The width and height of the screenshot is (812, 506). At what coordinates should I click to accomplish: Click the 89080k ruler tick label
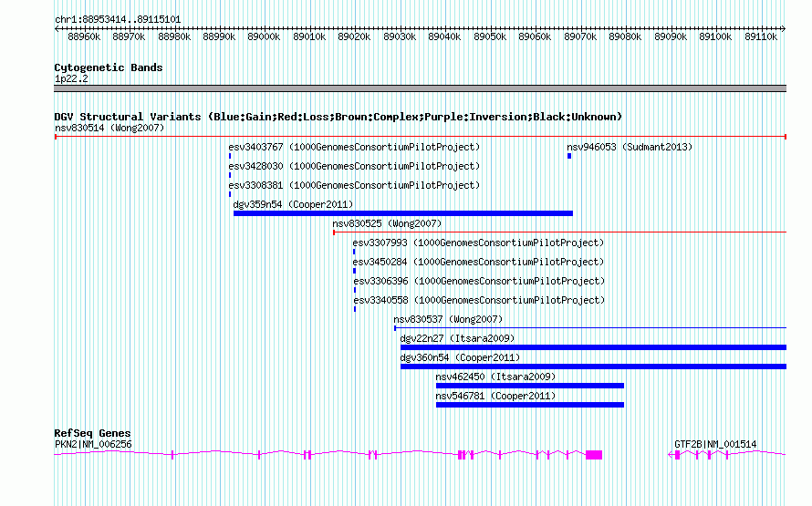pyautogui.click(x=625, y=36)
